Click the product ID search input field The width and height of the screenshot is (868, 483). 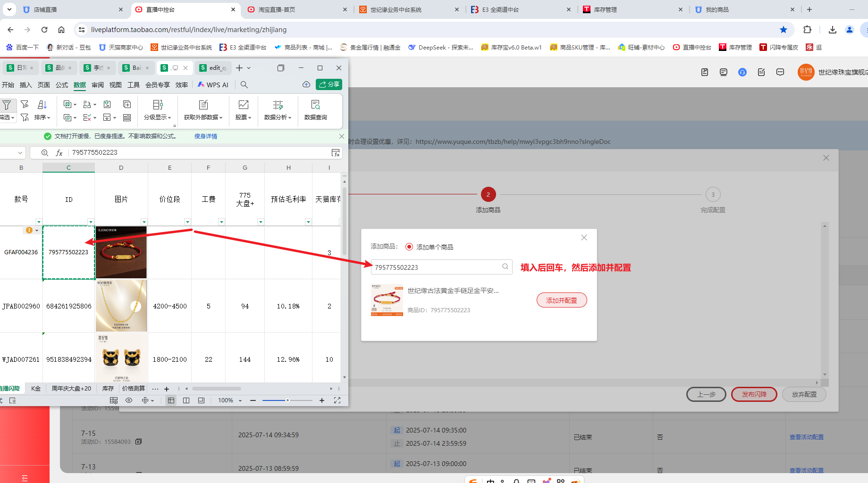436,267
